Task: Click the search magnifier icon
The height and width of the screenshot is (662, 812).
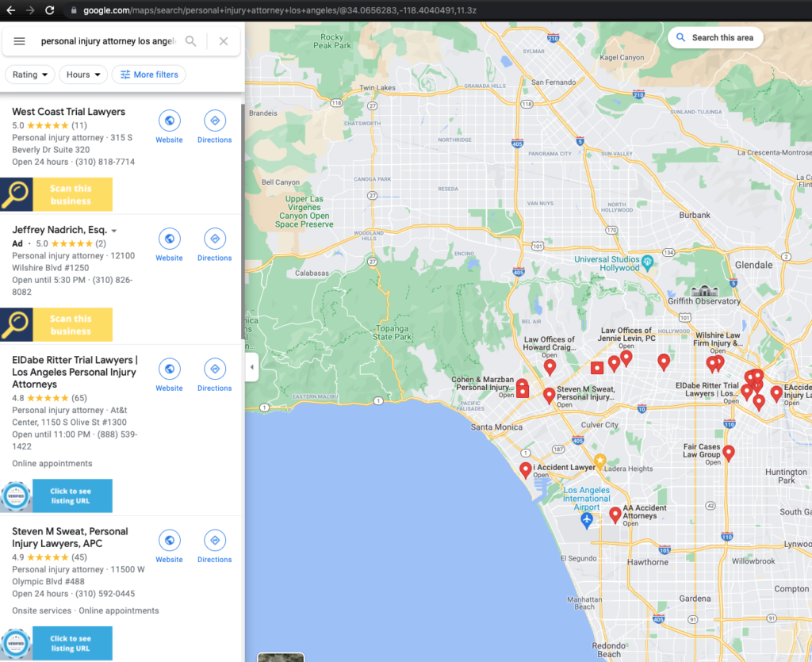Action: point(190,41)
